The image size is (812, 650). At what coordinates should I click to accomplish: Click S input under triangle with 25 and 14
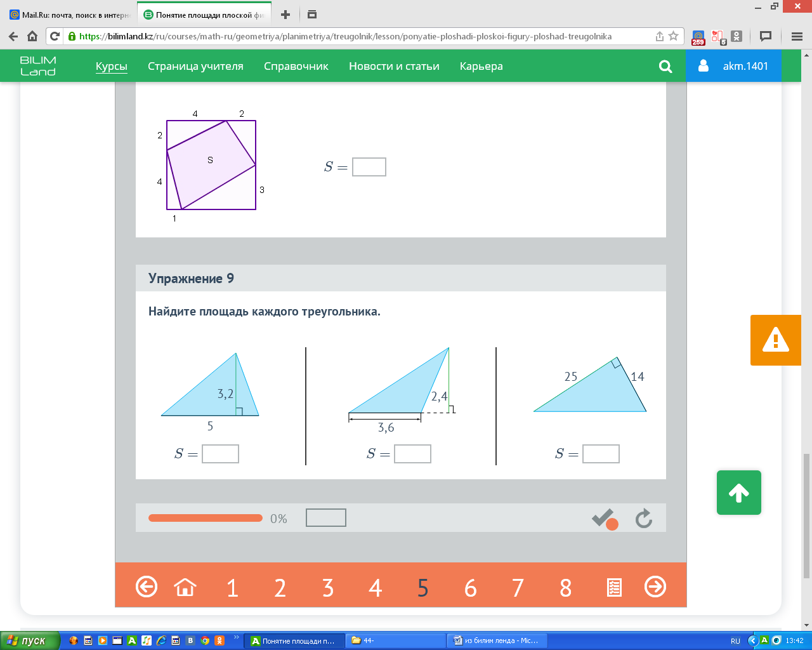click(601, 454)
